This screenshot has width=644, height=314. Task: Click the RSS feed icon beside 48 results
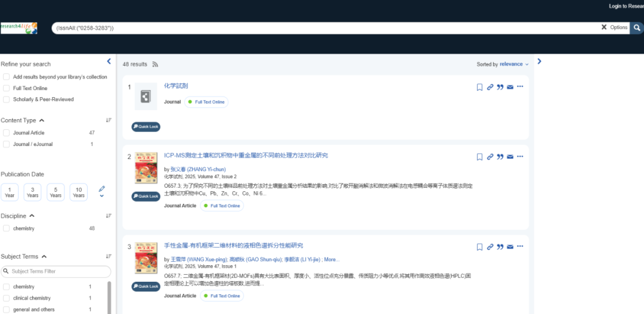[x=155, y=64]
